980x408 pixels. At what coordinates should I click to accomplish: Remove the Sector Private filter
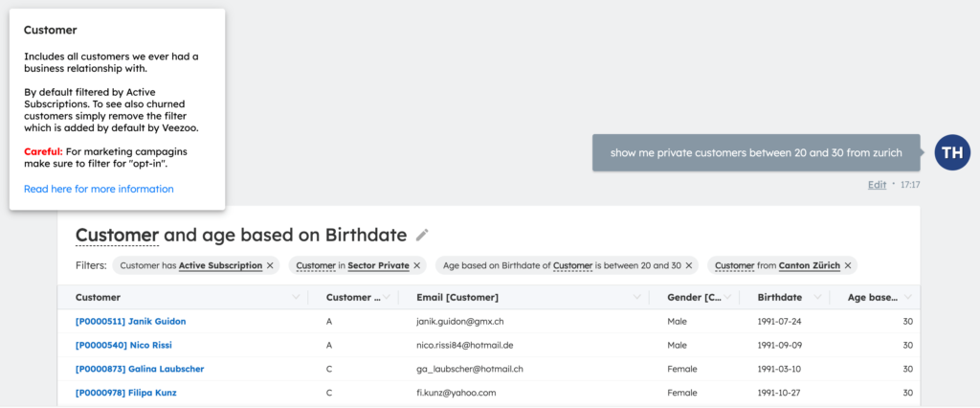point(416,265)
